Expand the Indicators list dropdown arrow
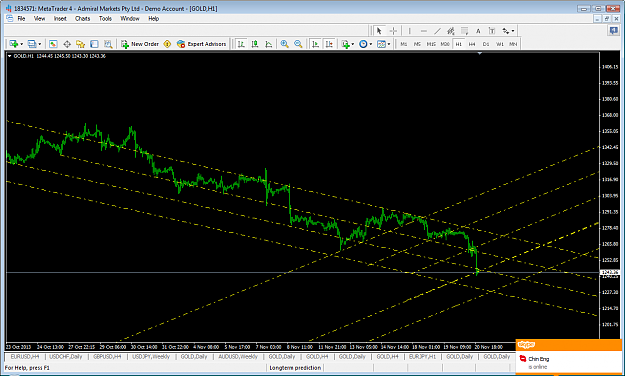The image size is (625, 376). click(x=353, y=44)
